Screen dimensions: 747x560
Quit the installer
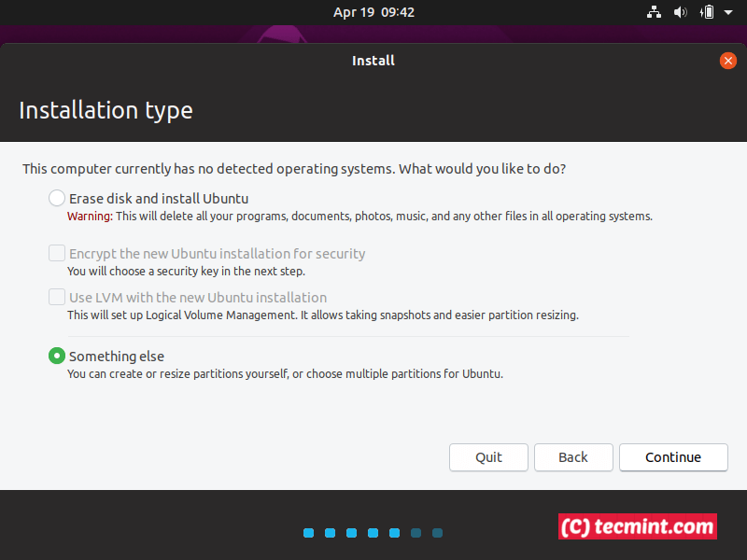(488, 457)
